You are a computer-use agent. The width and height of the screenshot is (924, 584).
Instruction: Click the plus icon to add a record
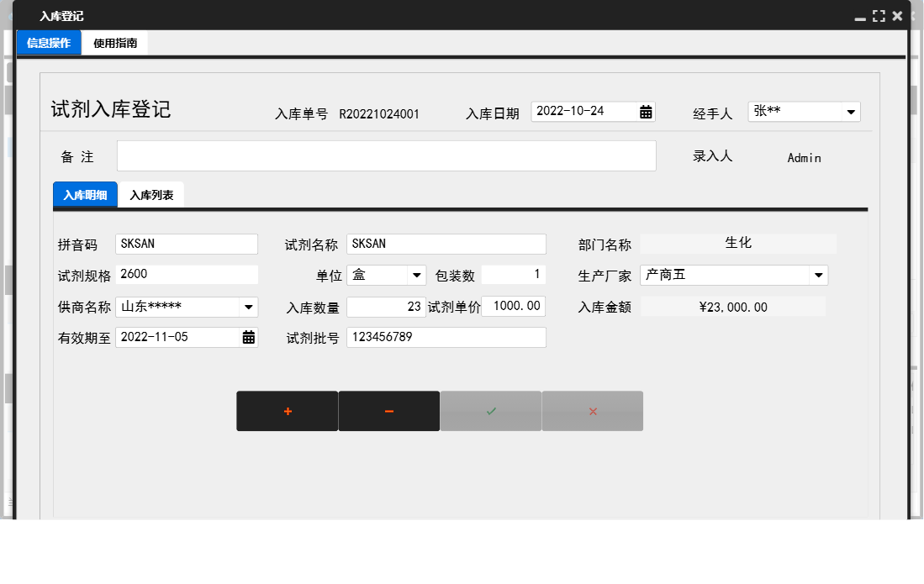pyautogui.click(x=287, y=411)
